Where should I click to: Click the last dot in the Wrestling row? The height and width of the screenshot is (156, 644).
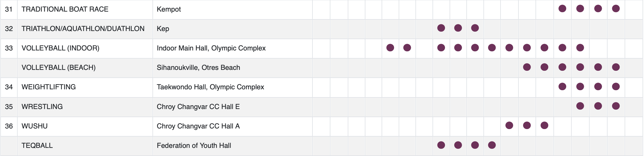(616, 106)
